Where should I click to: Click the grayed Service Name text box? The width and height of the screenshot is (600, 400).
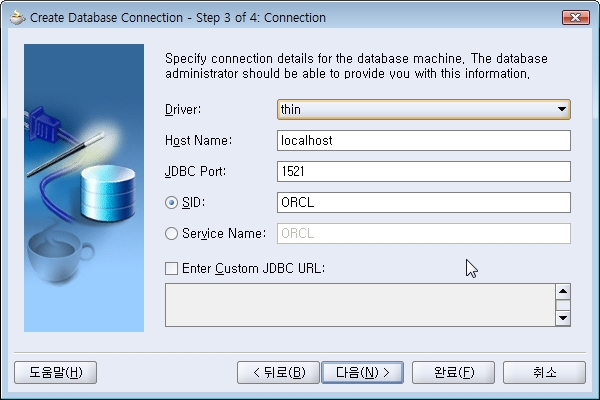click(x=424, y=233)
